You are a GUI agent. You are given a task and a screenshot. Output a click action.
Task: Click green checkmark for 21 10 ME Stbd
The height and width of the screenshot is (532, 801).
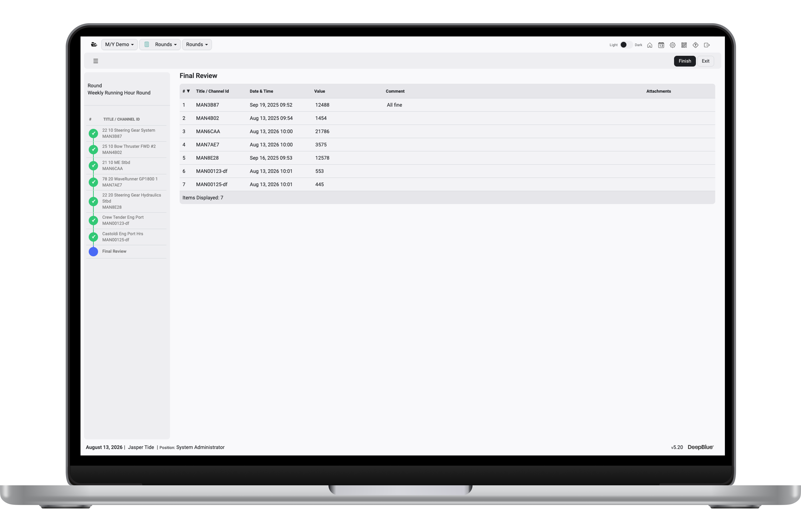point(93,166)
